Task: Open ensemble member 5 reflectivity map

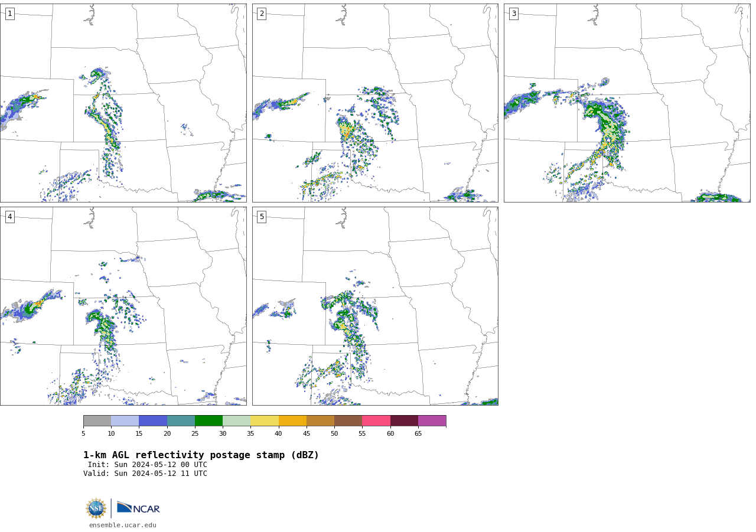Action: click(375, 306)
